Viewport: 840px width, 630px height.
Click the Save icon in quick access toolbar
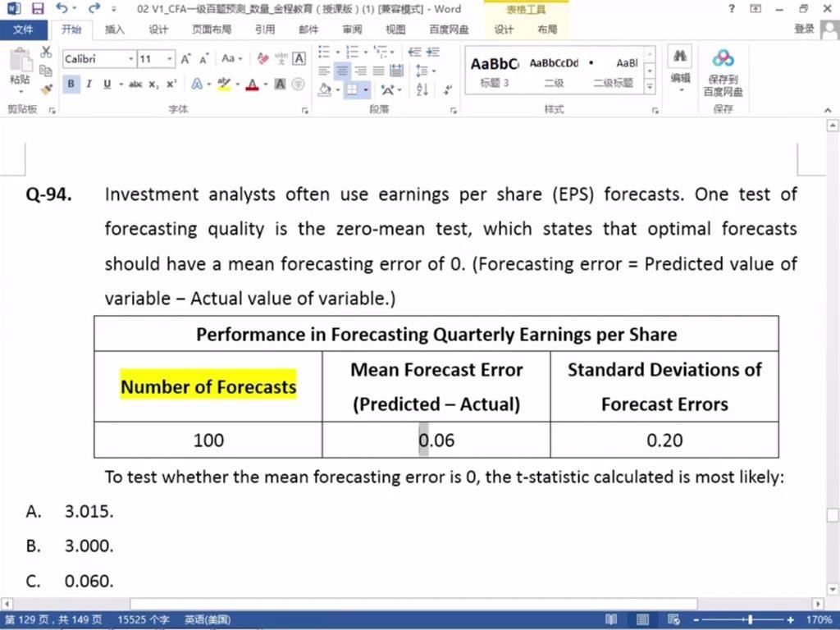[x=38, y=8]
